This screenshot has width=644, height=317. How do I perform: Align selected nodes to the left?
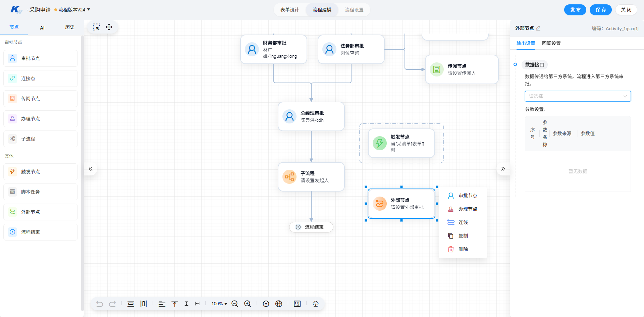tap(162, 304)
